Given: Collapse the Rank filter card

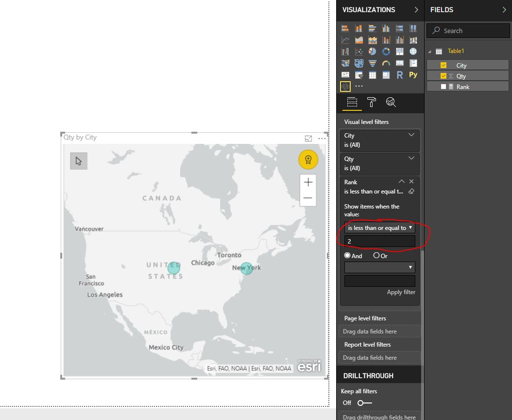Looking at the screenshot, I should (402, 181).
